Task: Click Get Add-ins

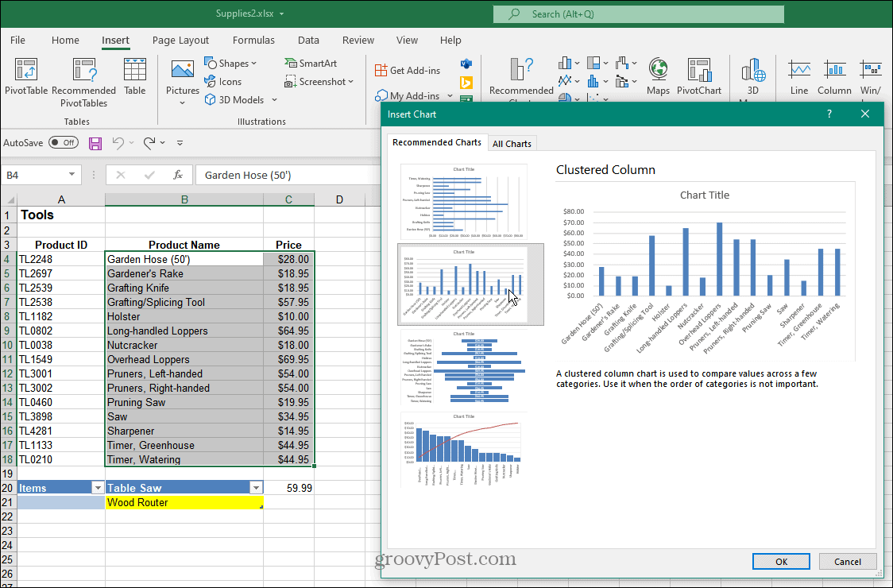Action: click(x=408, y=70)
